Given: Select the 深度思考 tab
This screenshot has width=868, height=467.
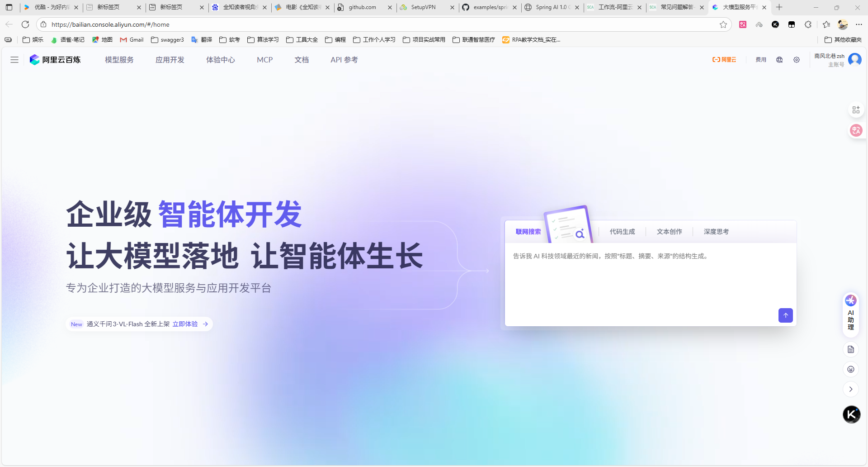Looking at the screenshot, I should 717,232.
